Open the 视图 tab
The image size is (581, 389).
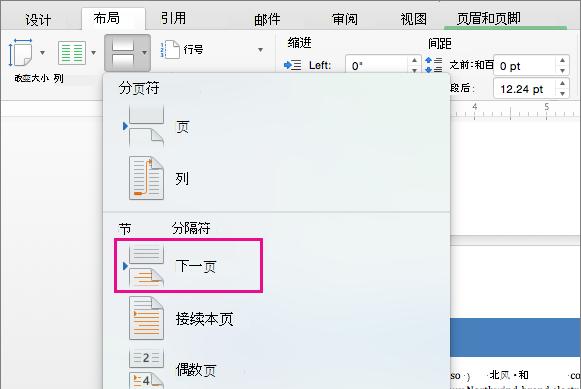[414, 19]
